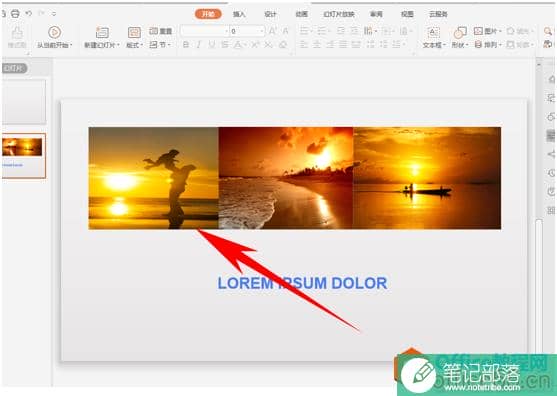Click the section (节) button
The width and height of the screenshot is (557, 396).
click(x=160, y=45)
